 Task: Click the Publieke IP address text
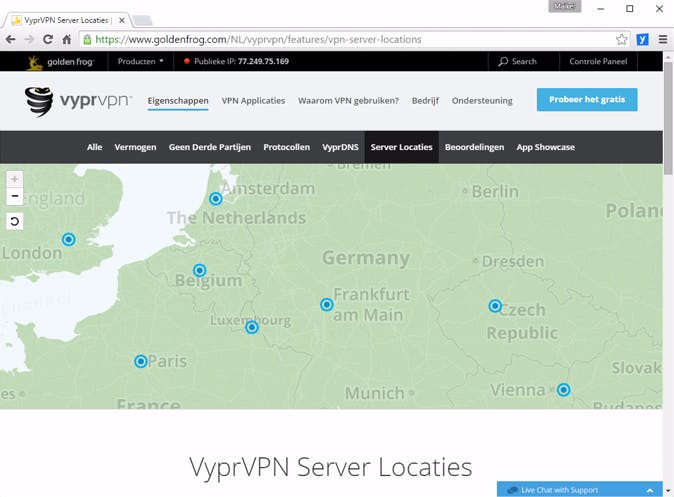tap(241, 61)
